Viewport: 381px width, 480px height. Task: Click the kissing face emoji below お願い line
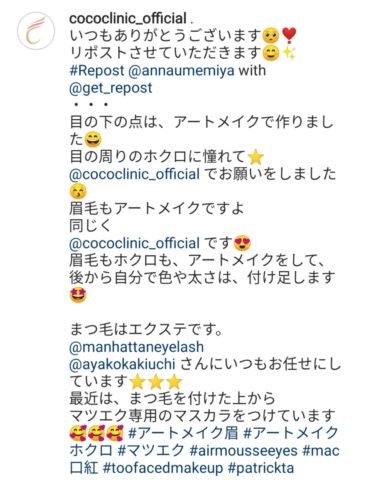tap(78, 192)
